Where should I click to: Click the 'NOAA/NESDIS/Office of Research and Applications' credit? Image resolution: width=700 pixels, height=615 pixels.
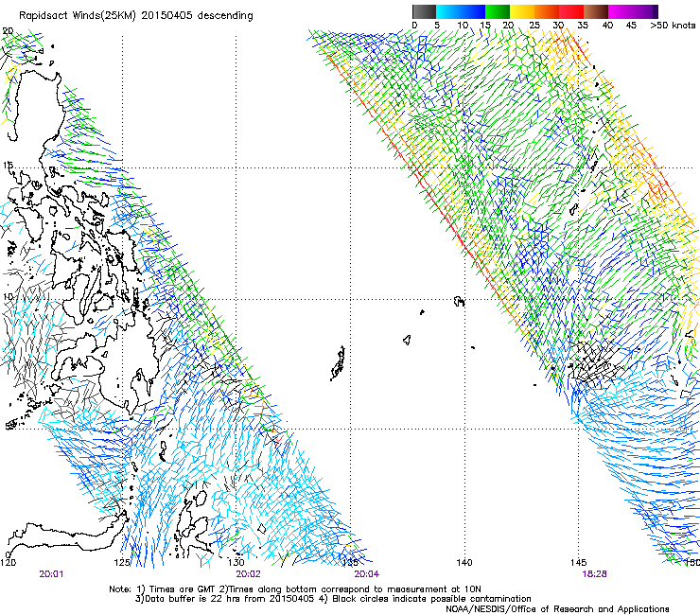click(557, 609)
